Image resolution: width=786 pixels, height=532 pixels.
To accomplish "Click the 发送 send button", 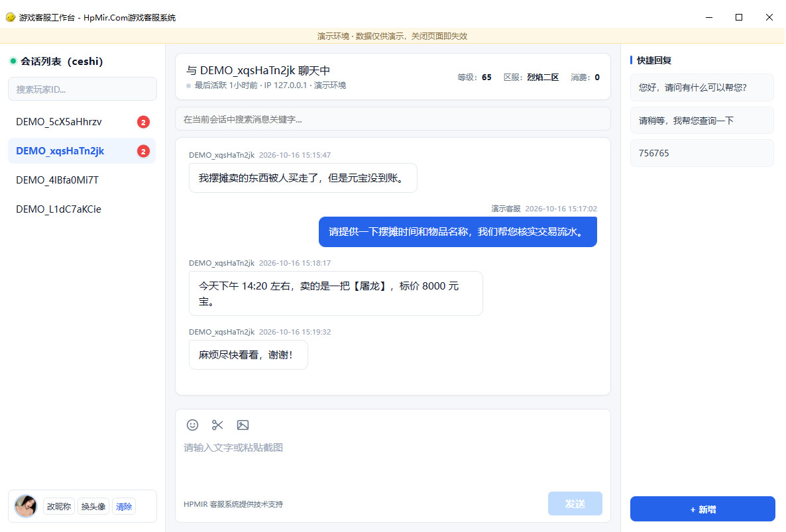I will 575,504.
